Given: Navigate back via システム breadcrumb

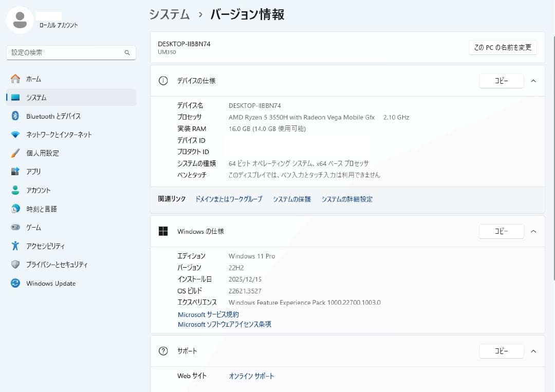Looking at the screenshot, I should [169, 15].
